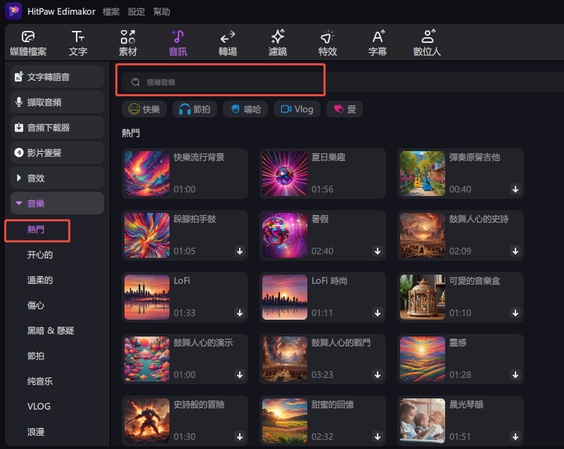The width and height of the screenshot is (564, 449).
Task: Select the 節拍 category in sidebar
Action: click(36, 356)
